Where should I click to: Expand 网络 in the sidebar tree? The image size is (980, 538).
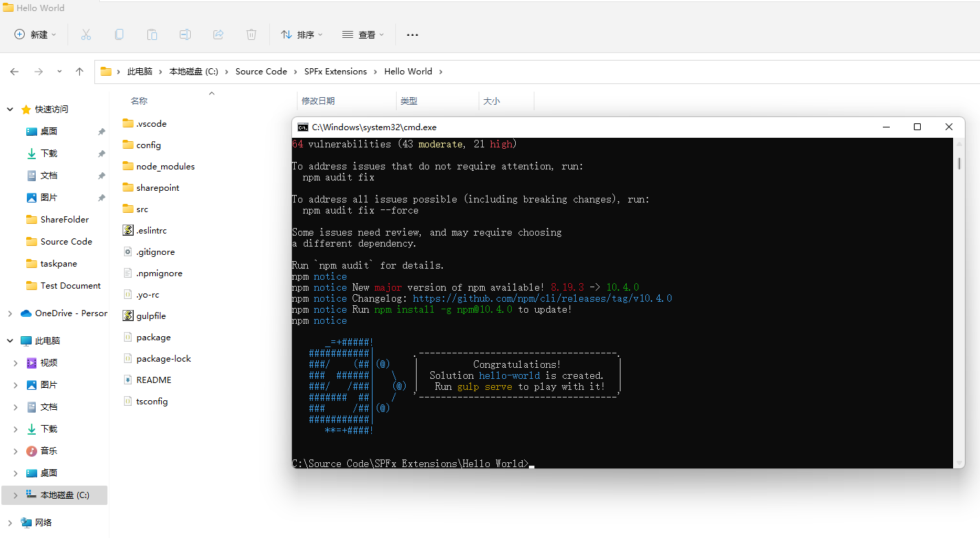(x=10, y=522)
